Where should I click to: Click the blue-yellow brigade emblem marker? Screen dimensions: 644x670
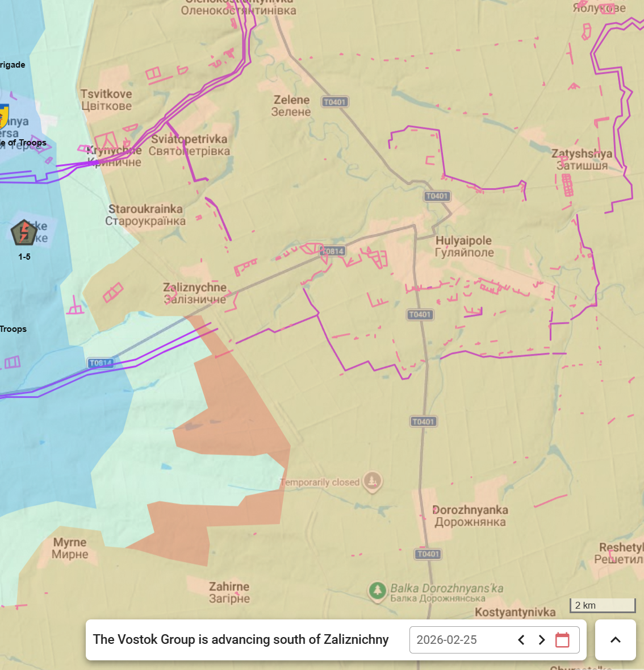point(3,116)
